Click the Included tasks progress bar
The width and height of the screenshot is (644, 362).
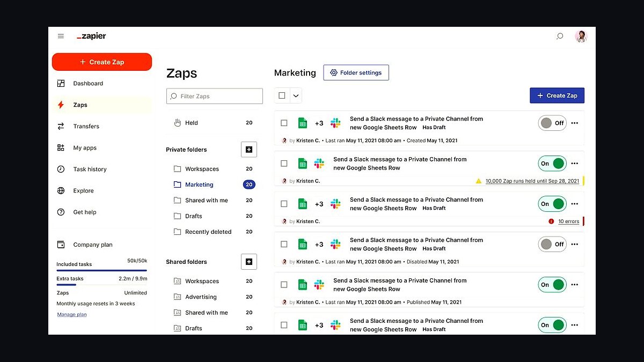pyautogui.click(x=102, y=270)
